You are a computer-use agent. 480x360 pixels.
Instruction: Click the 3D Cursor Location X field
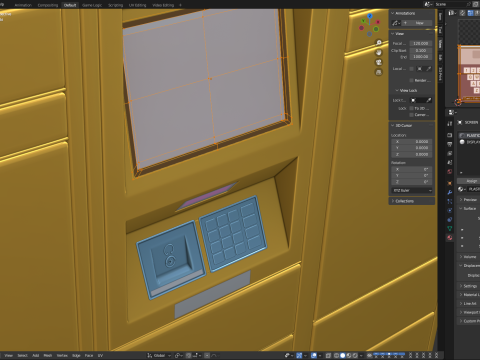pos(412,142)
